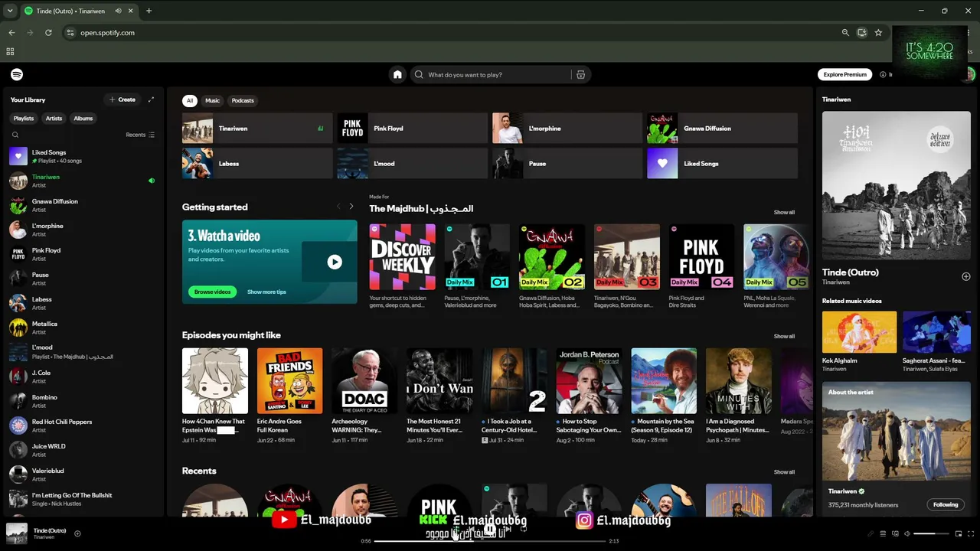Viewport: 980px width, 551px height.
Task: Reload the Spotify page
Action: tap(48, 33)
